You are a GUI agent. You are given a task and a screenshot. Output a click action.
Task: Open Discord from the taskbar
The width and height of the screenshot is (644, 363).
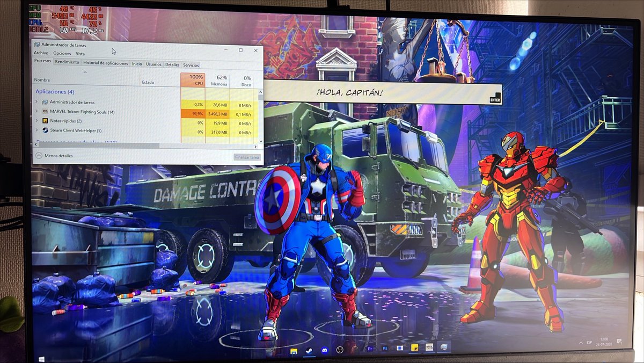pos(324,350)
